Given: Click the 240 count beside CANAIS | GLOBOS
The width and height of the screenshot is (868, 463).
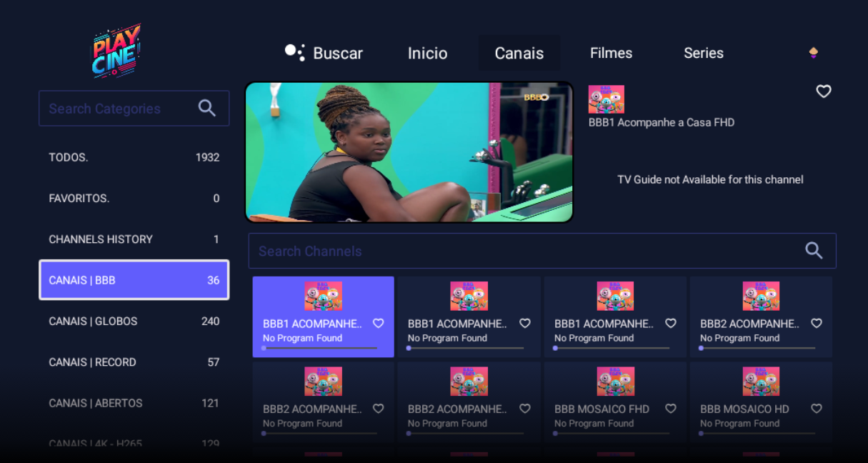Looking at the screenshot, I should tap(210, 322).
